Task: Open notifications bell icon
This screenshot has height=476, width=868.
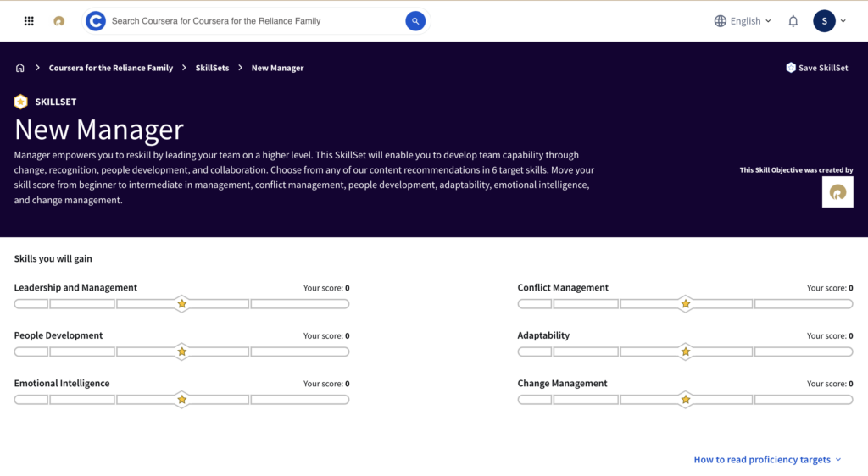Action: point(793,21)
